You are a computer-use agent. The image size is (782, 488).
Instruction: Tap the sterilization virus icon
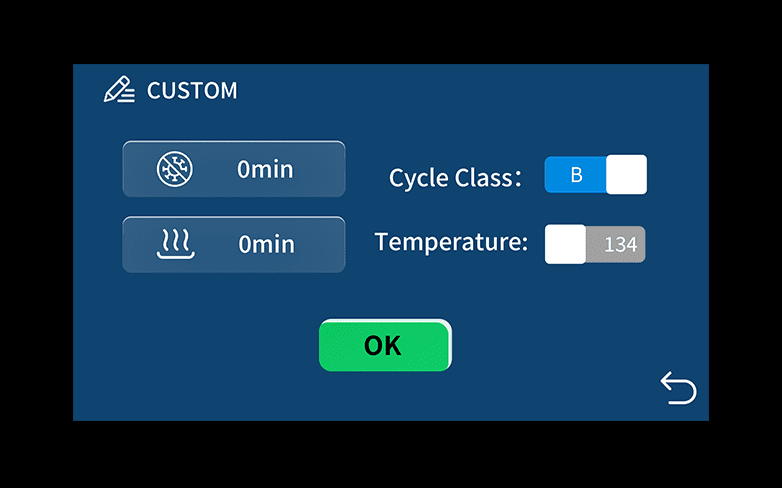click(176, 169)
